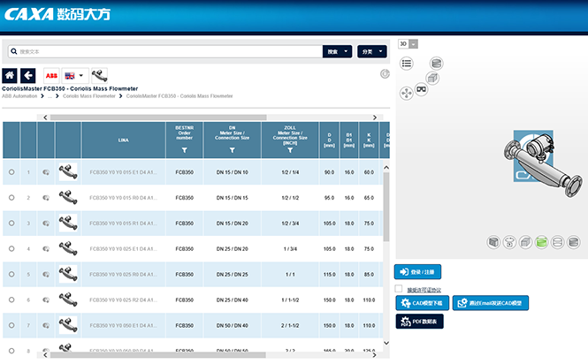Click the green highlighted cylinder render mode
Screen dimensions: 588x364
[541, 242]
